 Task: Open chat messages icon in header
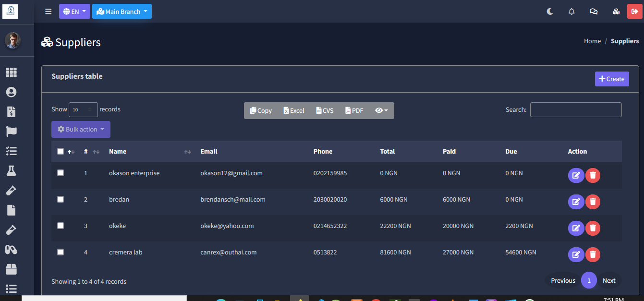(x=594, y=12)
